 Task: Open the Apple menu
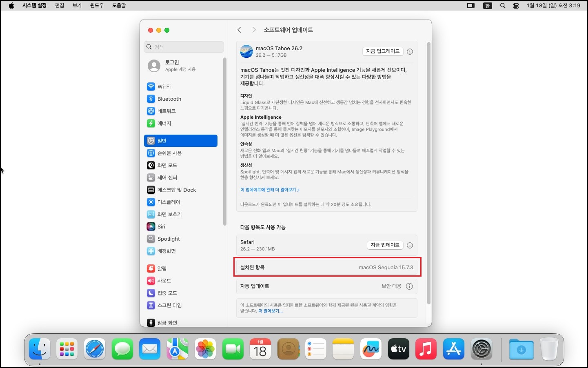[x=11, y=6]
